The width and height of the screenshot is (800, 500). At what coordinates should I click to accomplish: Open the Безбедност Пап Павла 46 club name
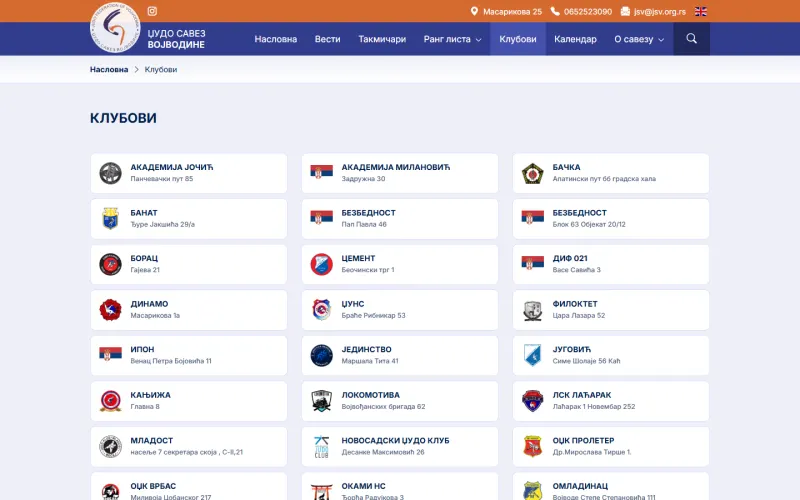pos(368,213)
